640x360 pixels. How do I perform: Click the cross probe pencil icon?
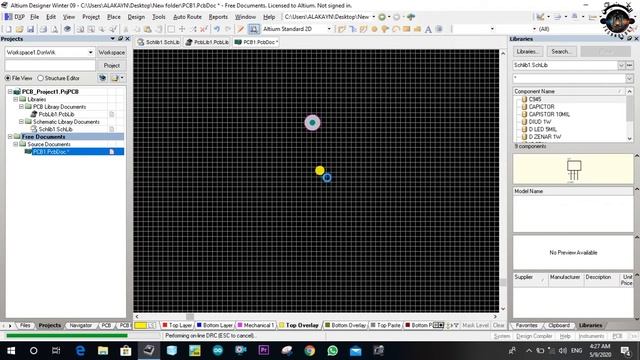coord(241,29)
